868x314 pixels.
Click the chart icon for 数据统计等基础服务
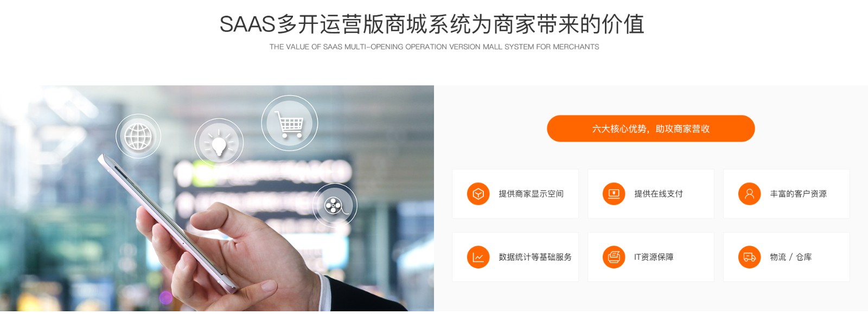(x=478, y=257)
